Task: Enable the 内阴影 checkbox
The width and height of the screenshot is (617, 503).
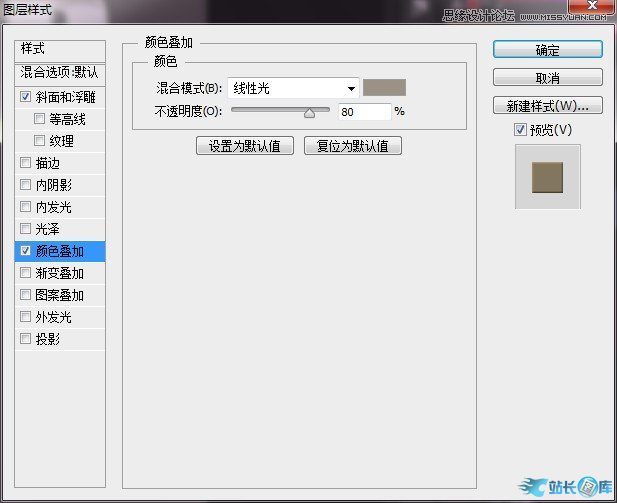Action: (25, 184)
